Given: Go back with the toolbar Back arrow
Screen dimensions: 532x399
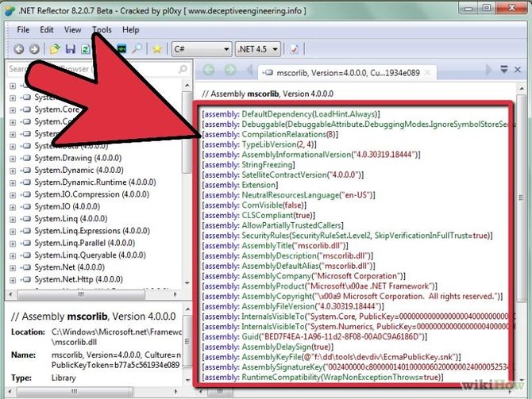Looking at the screenshot, I should click(x=19, y=49).
